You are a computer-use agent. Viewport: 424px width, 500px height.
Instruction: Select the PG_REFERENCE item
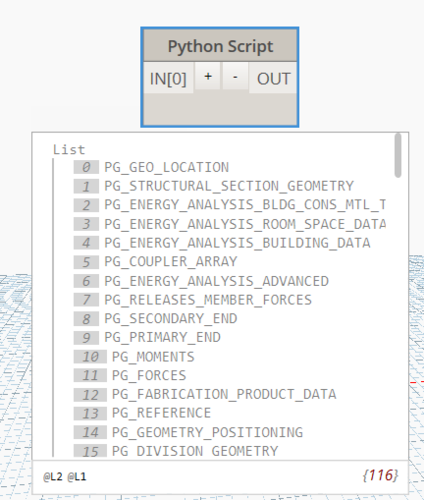(x=161, y=413)
